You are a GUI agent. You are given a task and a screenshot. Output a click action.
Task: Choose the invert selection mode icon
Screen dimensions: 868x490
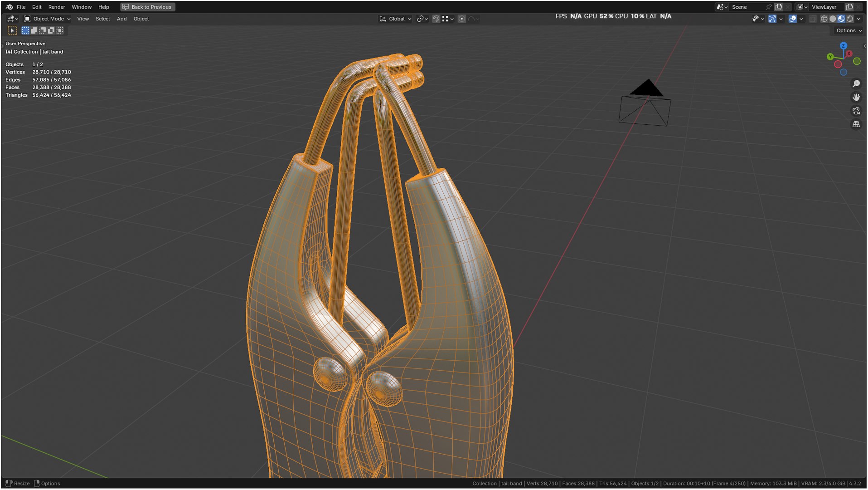coord(51,30)
